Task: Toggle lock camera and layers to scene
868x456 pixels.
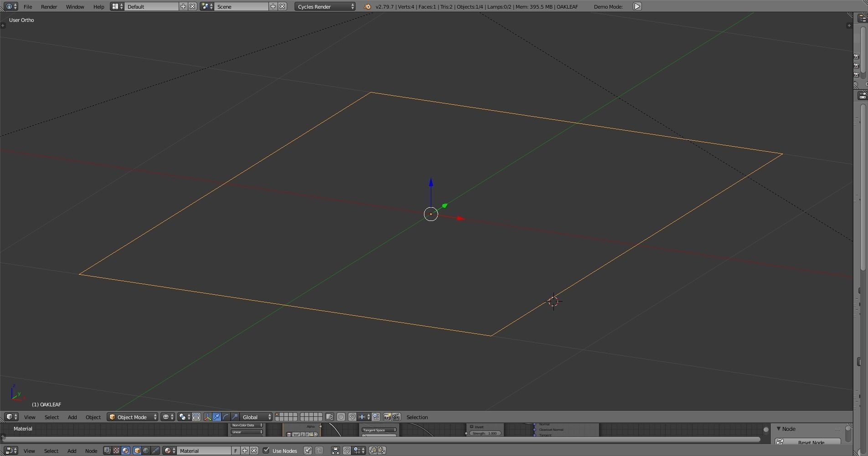Action: coord(329,417)
